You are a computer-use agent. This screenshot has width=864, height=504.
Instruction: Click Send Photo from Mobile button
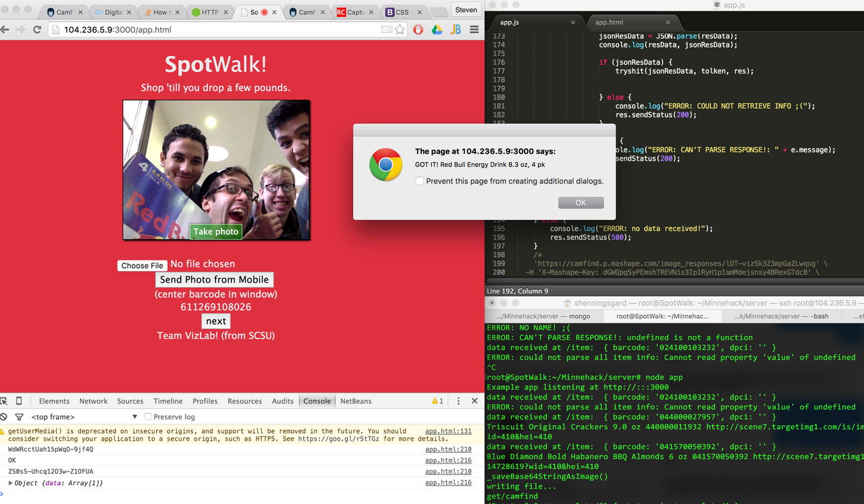pos(215,279)
